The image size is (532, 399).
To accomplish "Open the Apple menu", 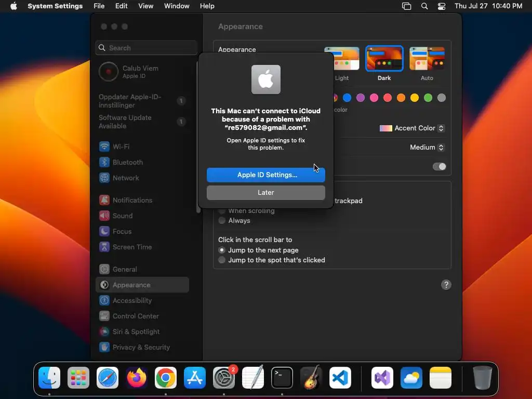I will (14, 6).
